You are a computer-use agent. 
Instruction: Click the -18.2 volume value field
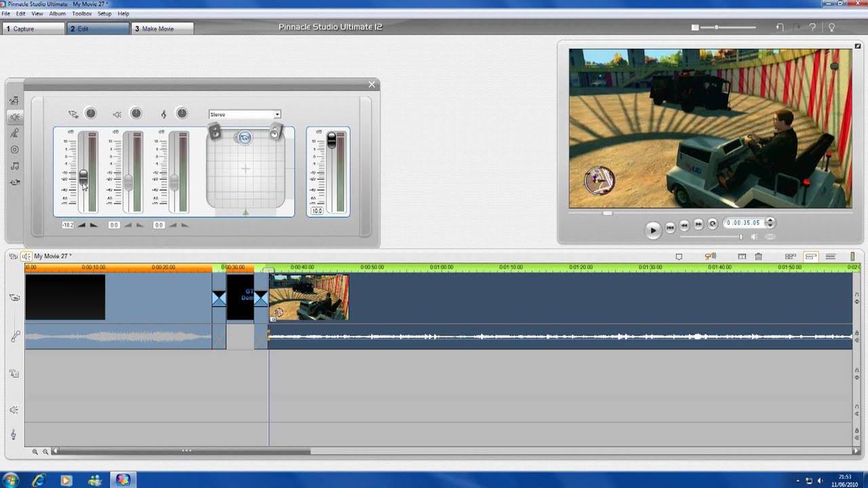coord(68,225)
